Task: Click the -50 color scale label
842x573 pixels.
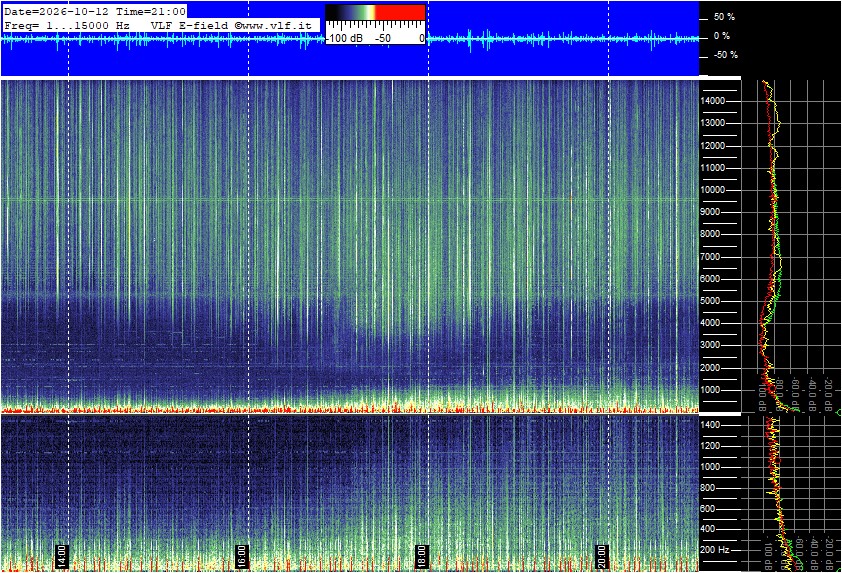Action: pos(383,39)
